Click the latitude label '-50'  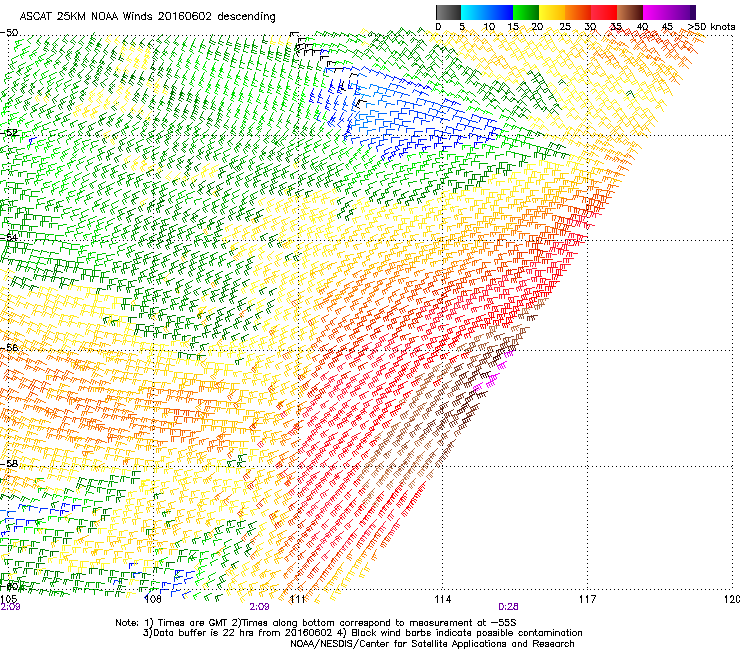(x=9, y=33)
